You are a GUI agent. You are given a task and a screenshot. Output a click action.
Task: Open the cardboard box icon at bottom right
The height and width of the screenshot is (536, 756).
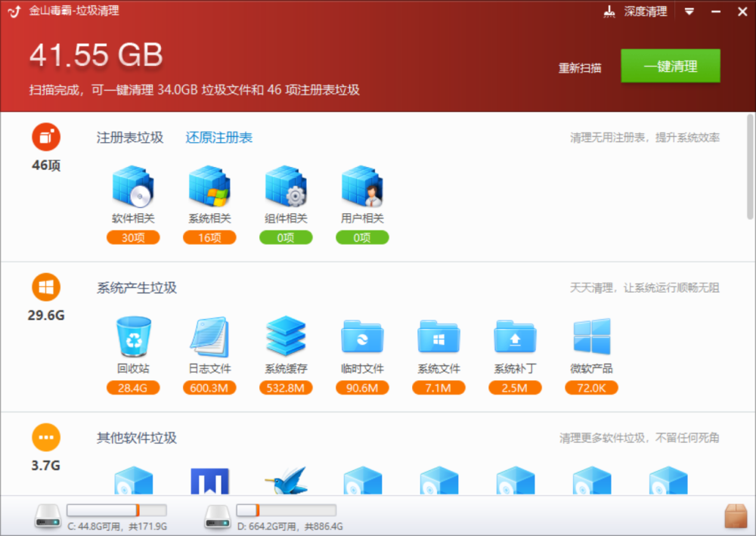pos(736,516)
